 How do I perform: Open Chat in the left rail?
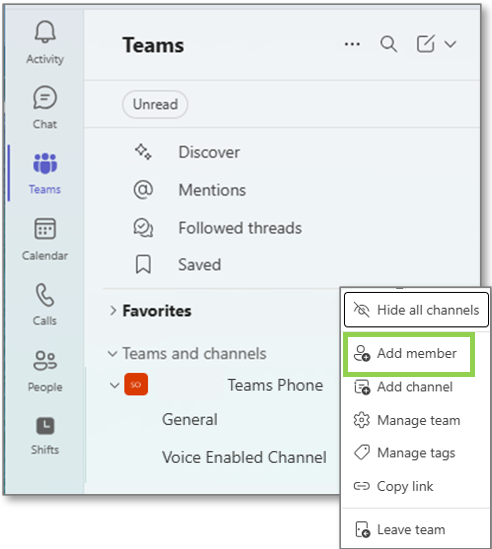pos(45,107)
